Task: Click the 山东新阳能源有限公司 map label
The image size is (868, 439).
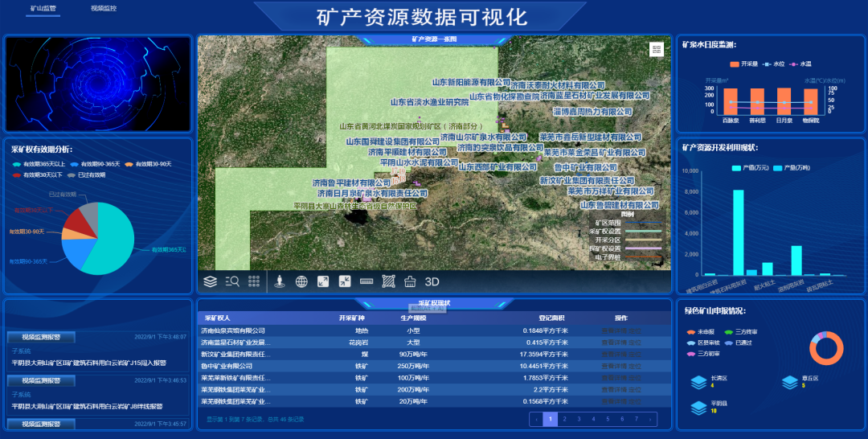Action: [472, 83]
